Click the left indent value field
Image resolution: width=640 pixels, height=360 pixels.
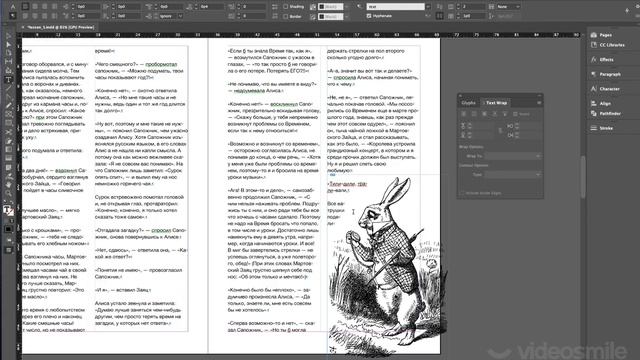[87, 7]
